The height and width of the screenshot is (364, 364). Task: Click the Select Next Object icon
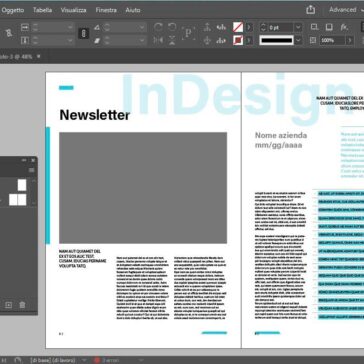tap(221, 40)
